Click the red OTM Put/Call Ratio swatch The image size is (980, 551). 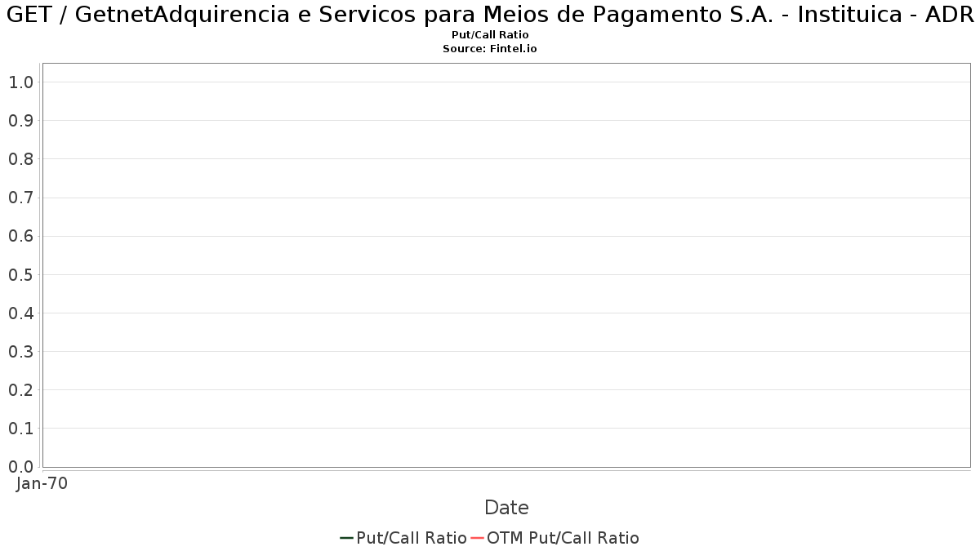pyautogui.click(x=477, y=538)
